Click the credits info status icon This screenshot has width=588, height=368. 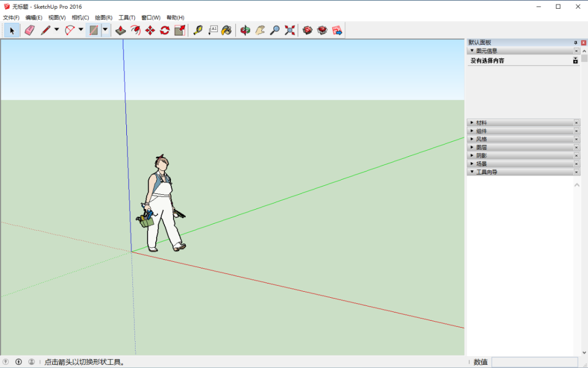[x=19, y=361]
